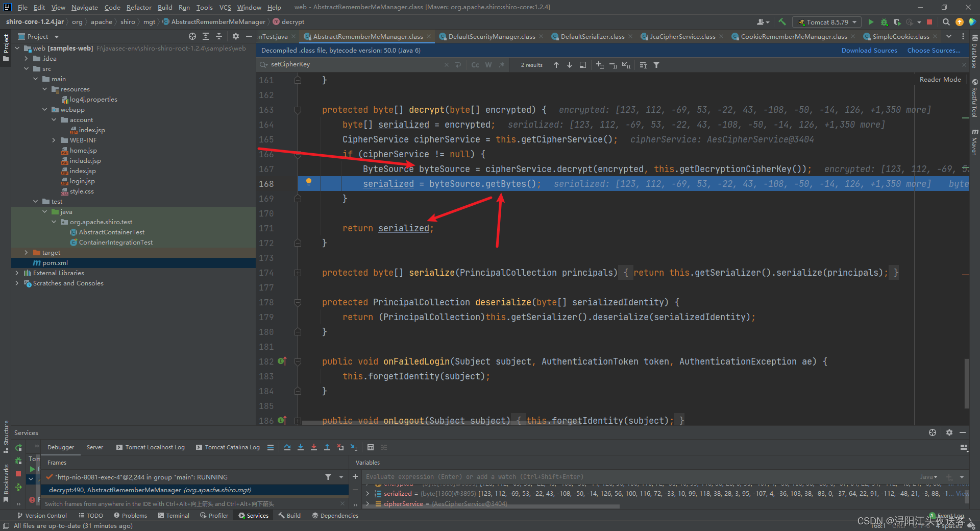
Task: Open Project panel settings gear
Action: click(235, 36)
